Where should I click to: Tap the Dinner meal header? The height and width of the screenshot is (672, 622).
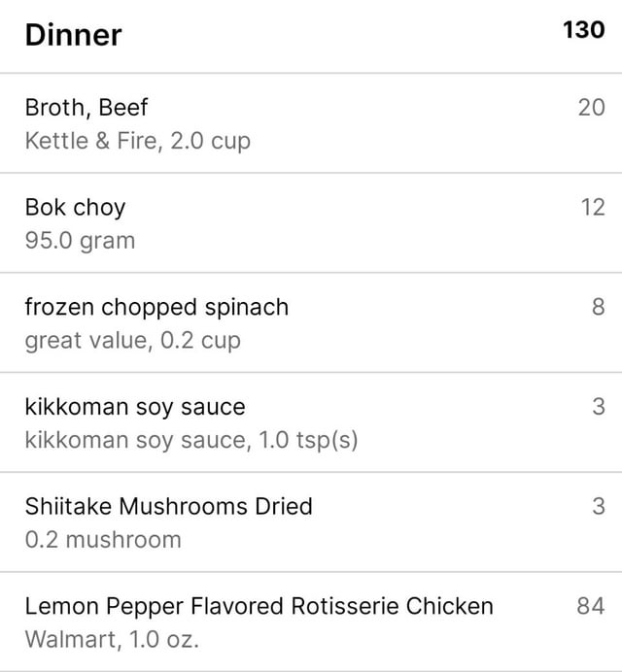(x=73, y=35)
